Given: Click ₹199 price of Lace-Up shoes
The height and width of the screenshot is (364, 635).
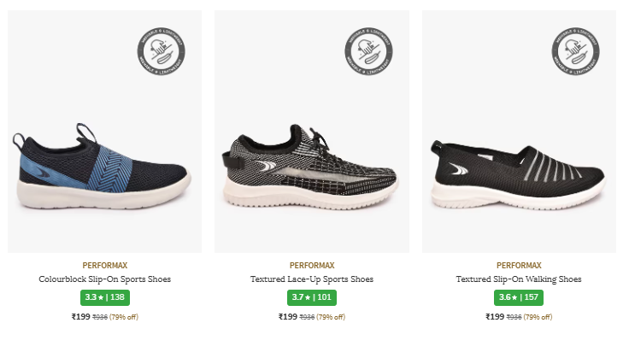Looking at the screenshot, I should tap(288, 317).
